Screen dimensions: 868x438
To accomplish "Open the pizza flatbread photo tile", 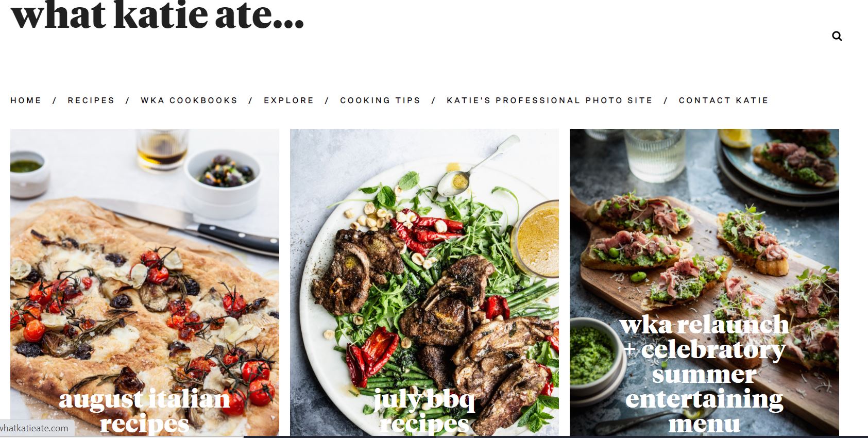I will pos(145,282).
